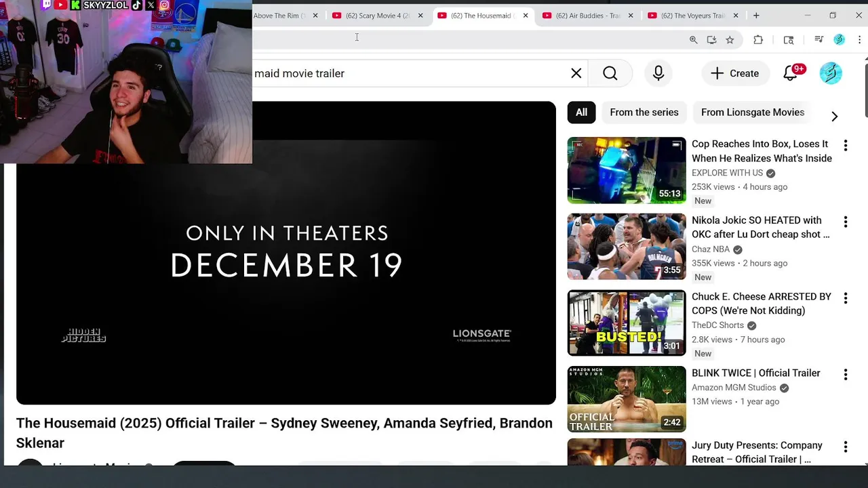Open the Chrome profile avatar in the toolbar
Screen dimensions: 868x488
pos(839,40)
